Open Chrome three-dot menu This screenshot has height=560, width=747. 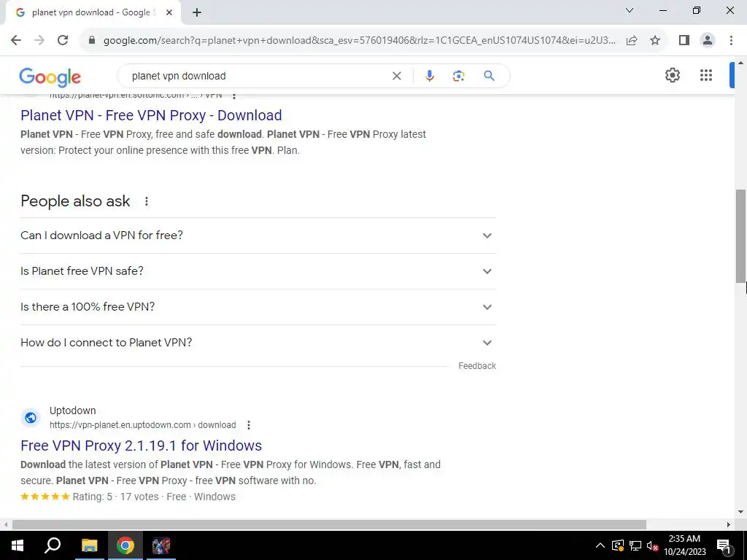click(x=731, y=41)
